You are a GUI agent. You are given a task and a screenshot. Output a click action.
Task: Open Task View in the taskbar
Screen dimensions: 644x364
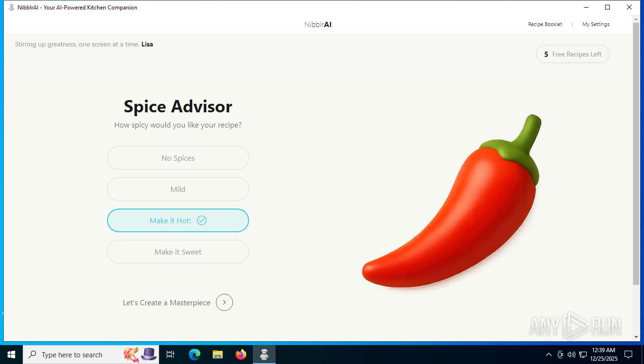point(170,355)
